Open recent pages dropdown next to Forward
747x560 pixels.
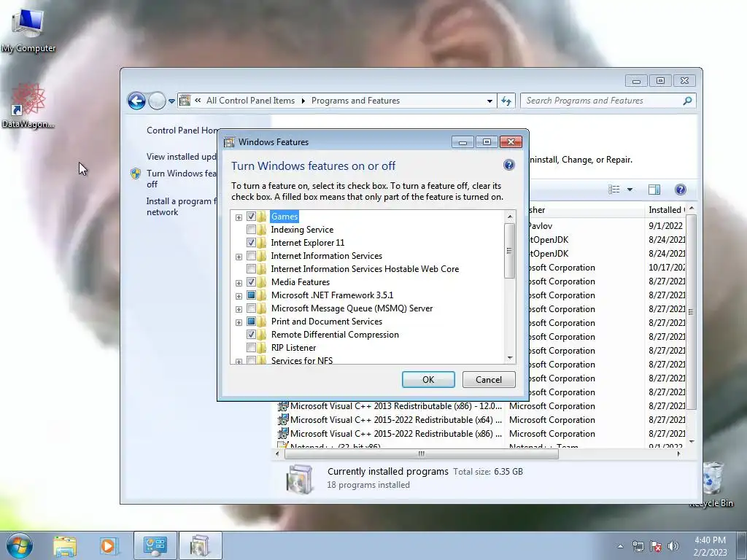click(171, 101)
